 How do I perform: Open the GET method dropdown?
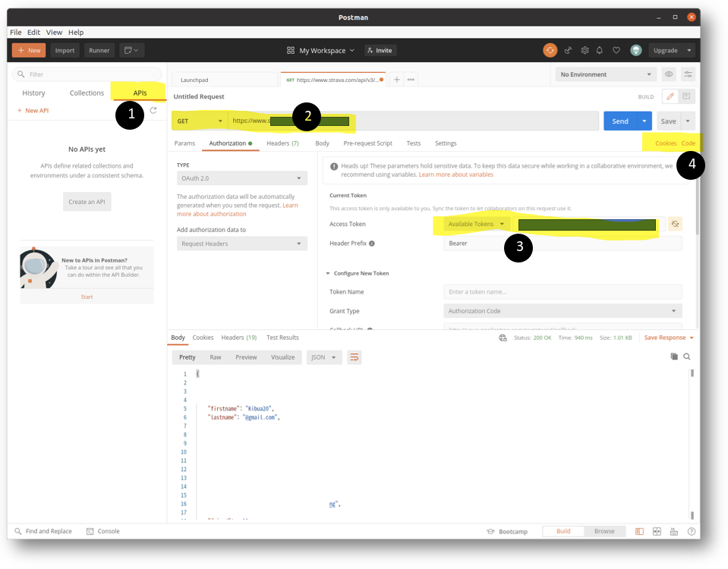(200, 121)
